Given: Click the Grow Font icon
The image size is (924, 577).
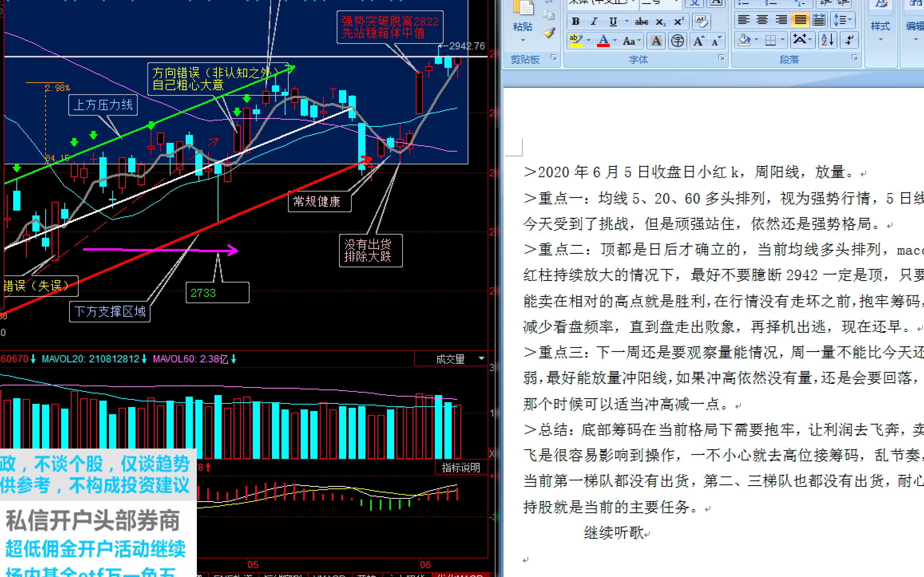Looking at the screenshot, I should pyautogui.click(x=699, y=41).
